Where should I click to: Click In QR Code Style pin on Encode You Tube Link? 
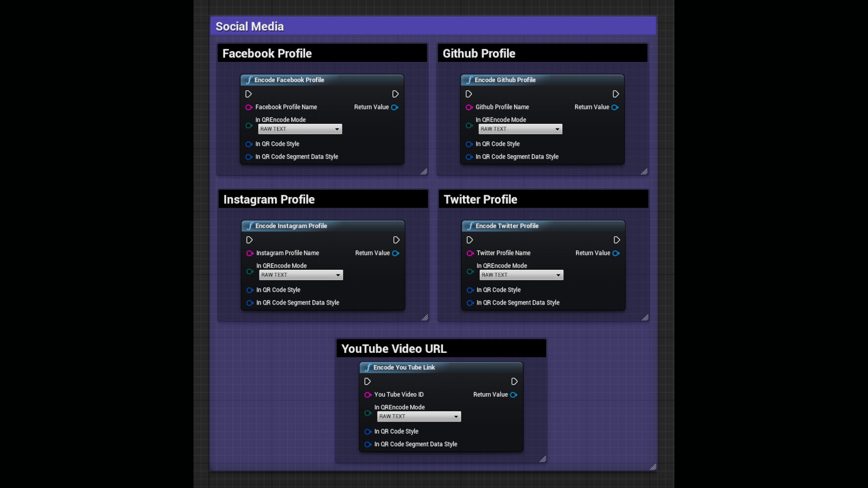click(x=367, y=432)
